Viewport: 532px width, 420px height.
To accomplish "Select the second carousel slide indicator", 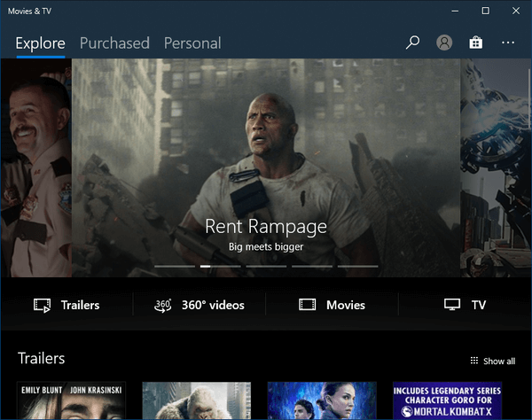I will tap(221, 267).
